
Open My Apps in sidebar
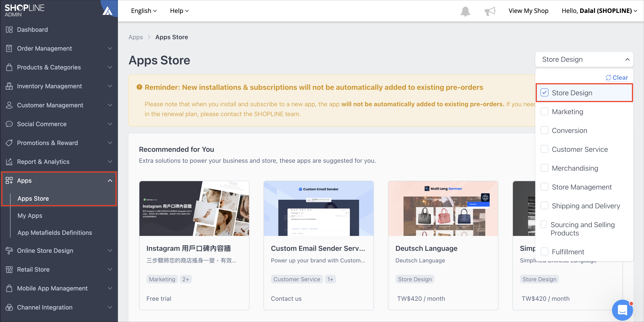30,216
